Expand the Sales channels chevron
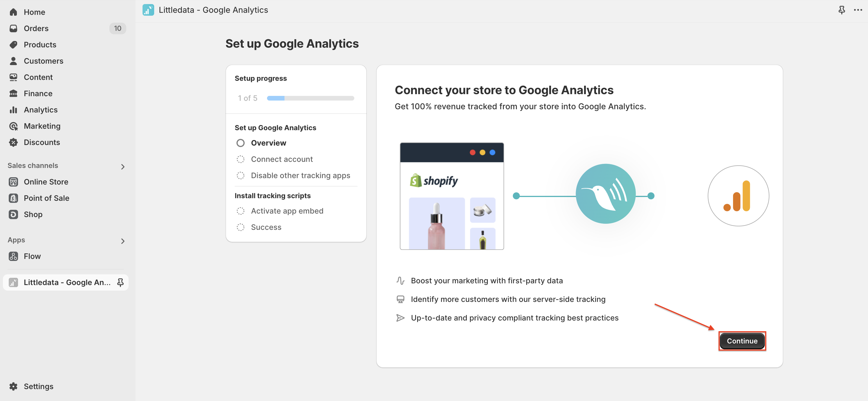 [x=123, y=167]
